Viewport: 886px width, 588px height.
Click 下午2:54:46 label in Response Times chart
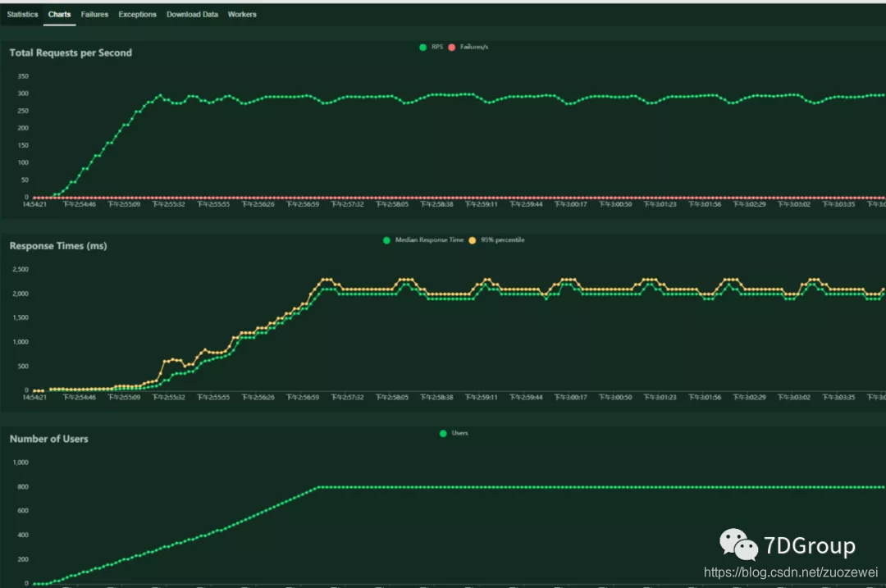[x=79, y=398]
